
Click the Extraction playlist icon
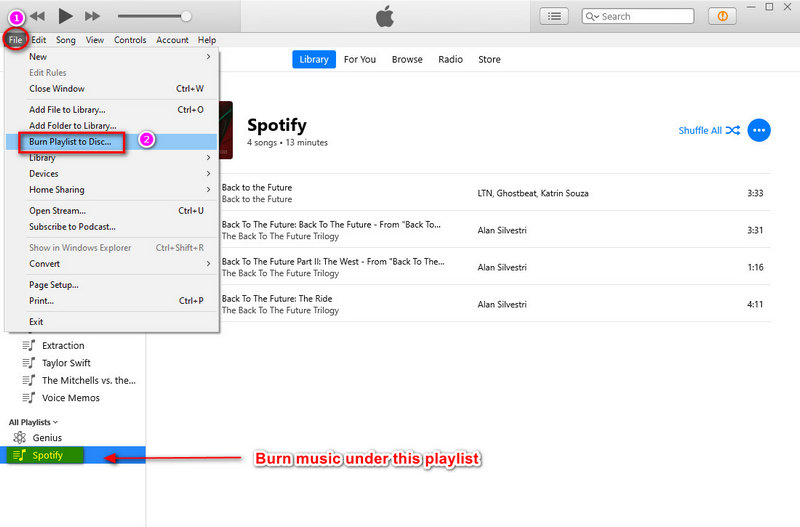click(x=29, y=345)
